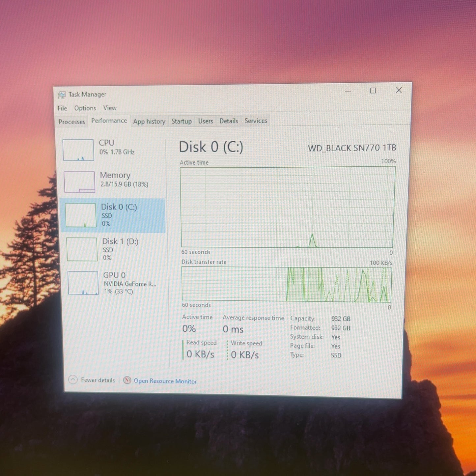Open the View menu

click(110, 108)
